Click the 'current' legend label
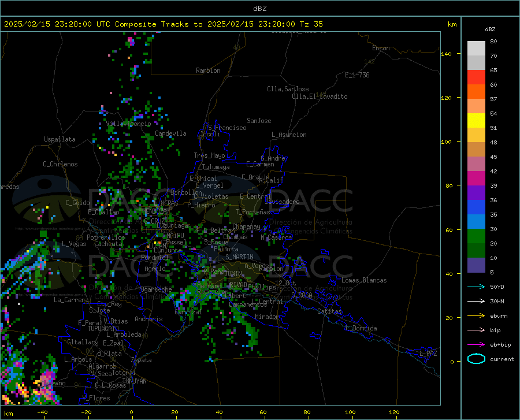Screen dimensions: 520x420 coord(502,359)
